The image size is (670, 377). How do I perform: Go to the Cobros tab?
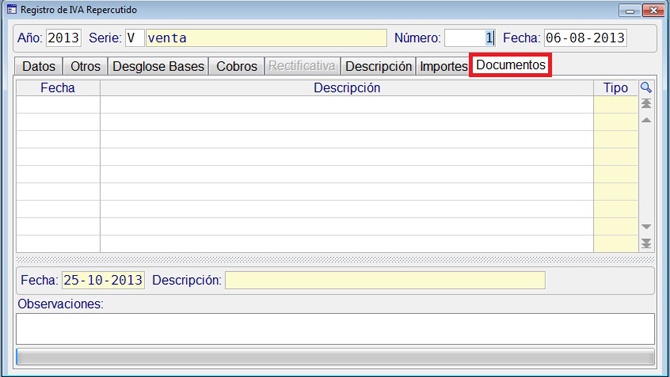click(x=237, y=66)
